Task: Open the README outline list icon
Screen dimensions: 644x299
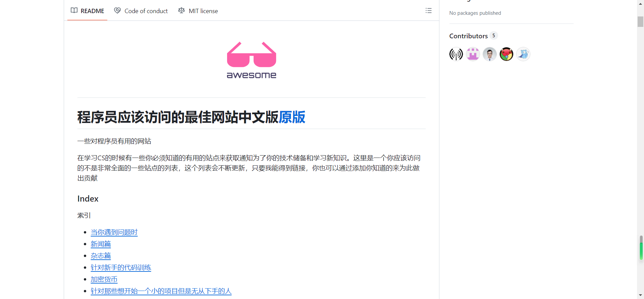Action: [x=429, y=10]
